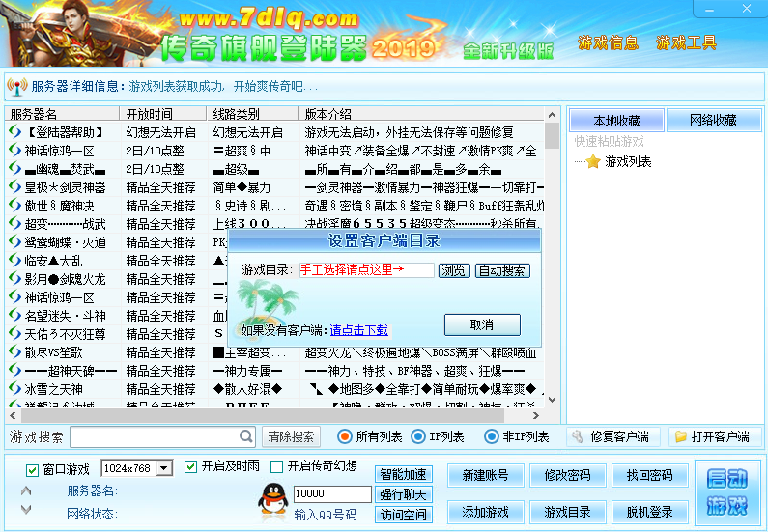Screen dimensions: 768x532
Task: Click the 新建账号 button
Action: pyautogui.click(x=485, y=475)
